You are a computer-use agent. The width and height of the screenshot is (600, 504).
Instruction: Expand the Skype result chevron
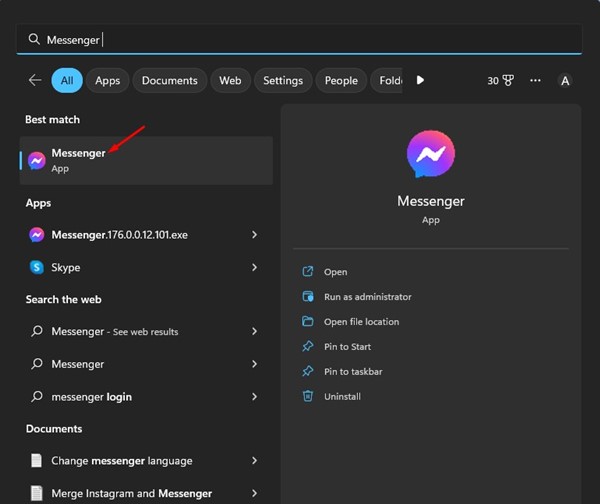254,267
